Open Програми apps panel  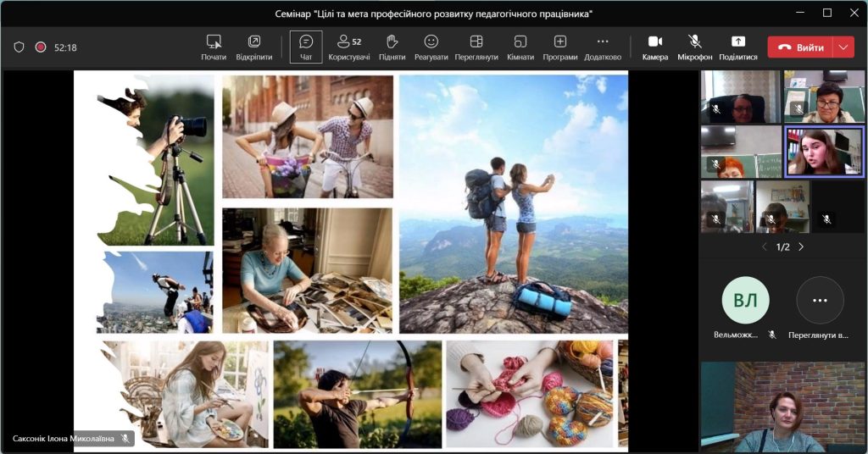560,47
